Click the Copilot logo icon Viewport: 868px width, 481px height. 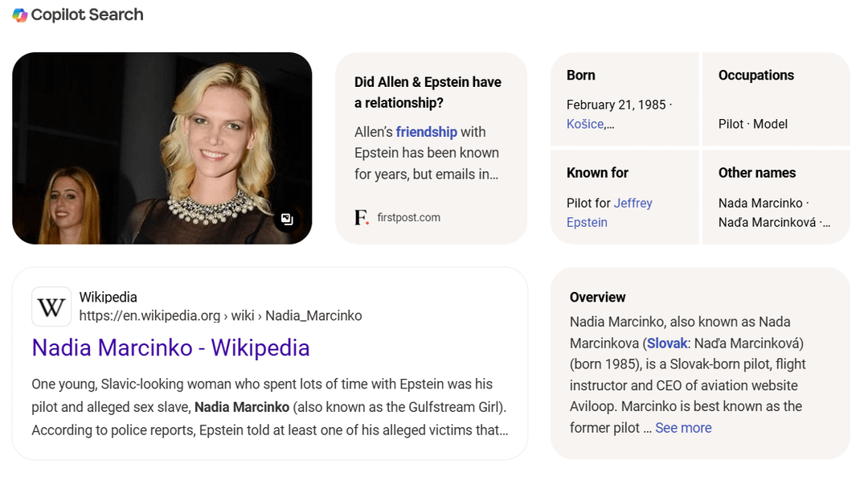point(20,14)
